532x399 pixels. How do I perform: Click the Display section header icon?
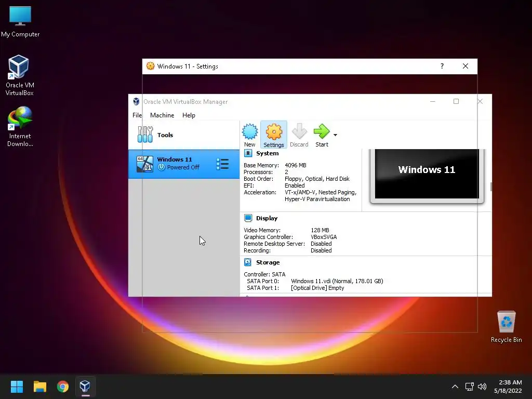click(248, 218)
